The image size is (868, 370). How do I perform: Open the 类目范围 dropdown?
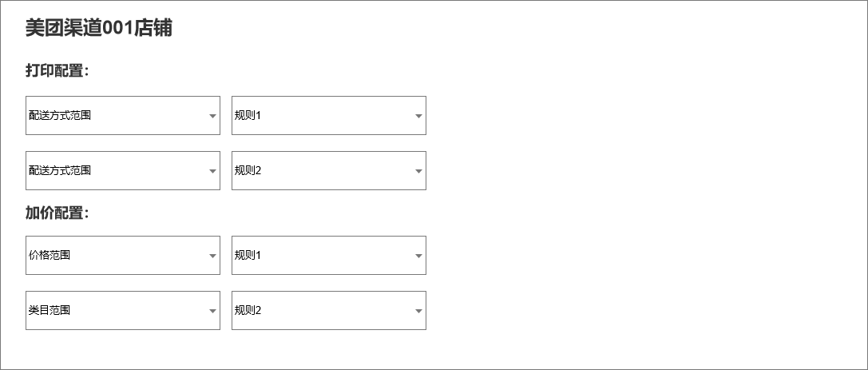[x=122, y=311]
